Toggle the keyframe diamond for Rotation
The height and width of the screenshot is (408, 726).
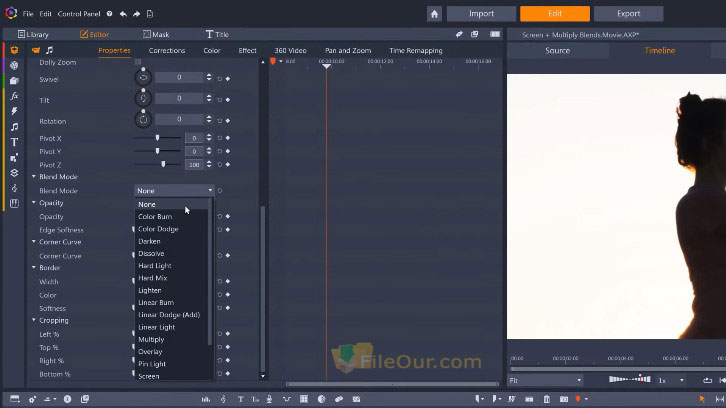tap(227, 120)
